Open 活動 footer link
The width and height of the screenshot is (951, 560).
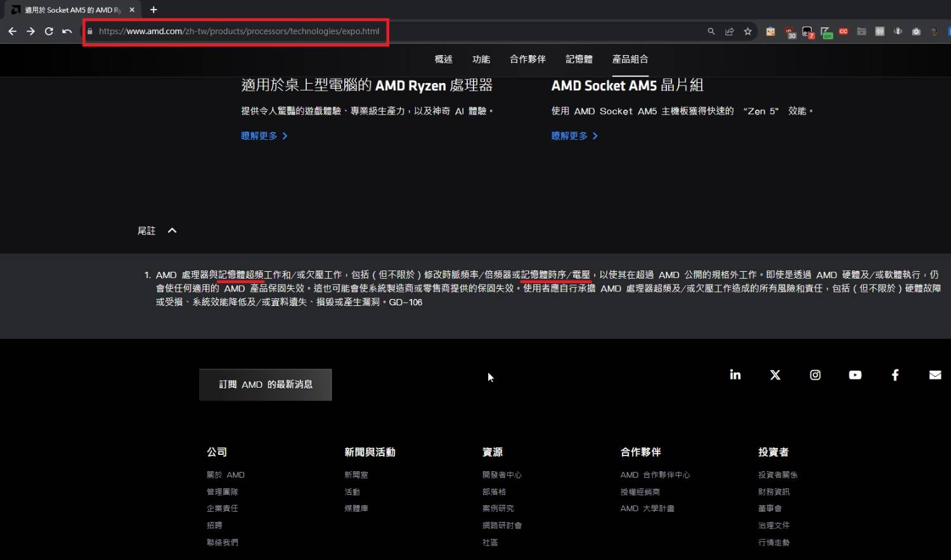(x=352, y=492)
